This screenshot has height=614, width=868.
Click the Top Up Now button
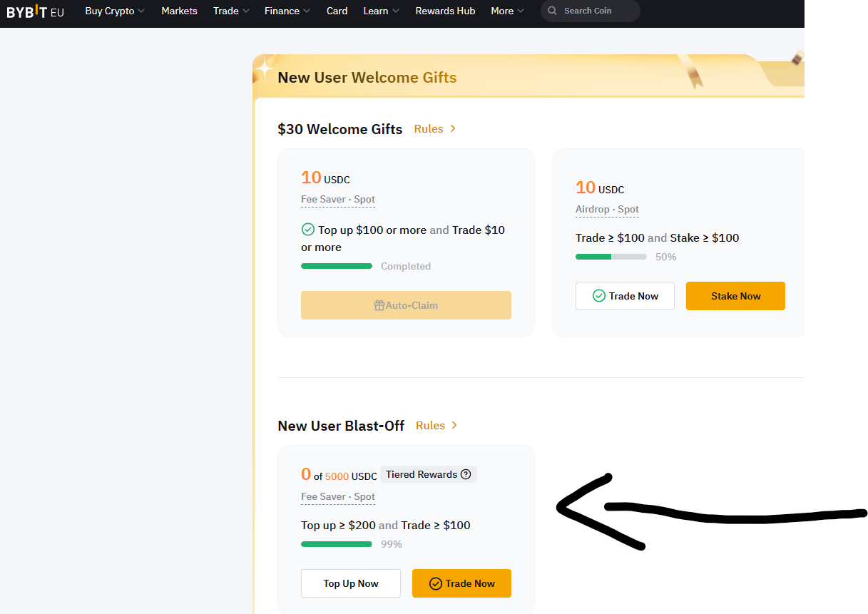pyautogui.click(x=351, y=583)
